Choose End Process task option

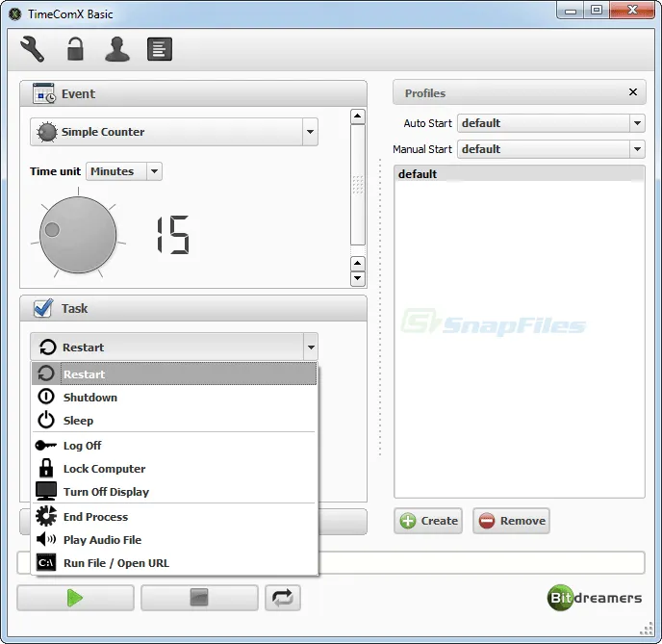tap(174, 517)
